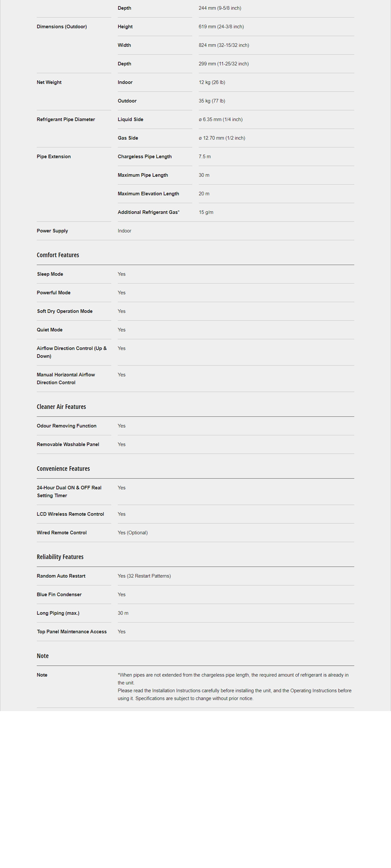
Task: Click the Comfort Features section heading
Action: 58,255
